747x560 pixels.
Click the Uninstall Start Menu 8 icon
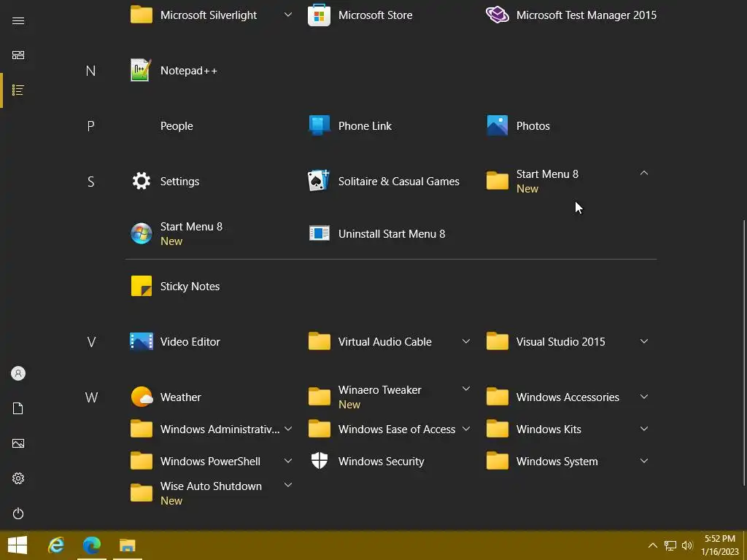[x=319, y=234]
